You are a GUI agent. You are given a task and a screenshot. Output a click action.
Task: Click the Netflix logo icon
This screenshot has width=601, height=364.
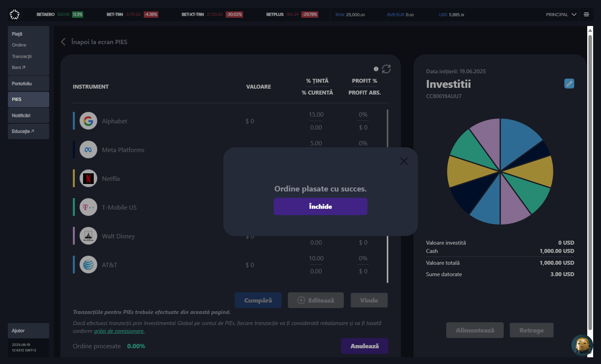click(88, 178)
